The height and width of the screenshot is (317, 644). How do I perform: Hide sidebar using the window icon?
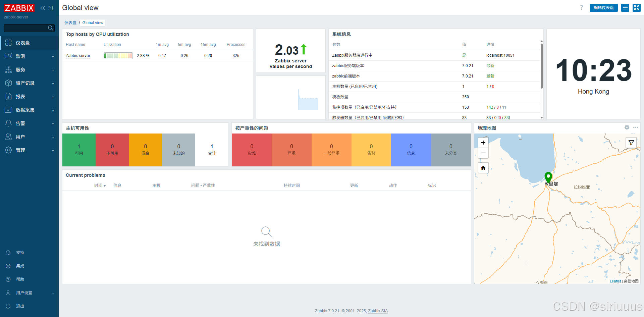[51, 8]
